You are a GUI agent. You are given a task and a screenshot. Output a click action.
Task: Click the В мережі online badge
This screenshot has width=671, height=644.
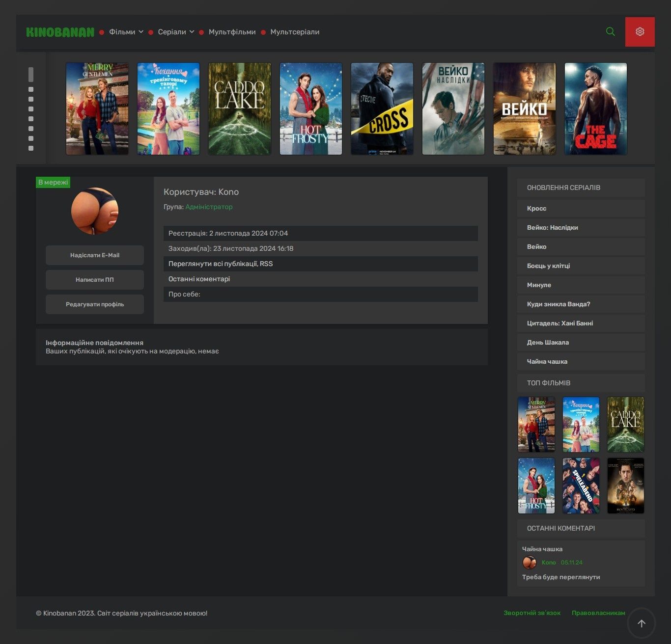pyautogui.click(x=53, y=182)
